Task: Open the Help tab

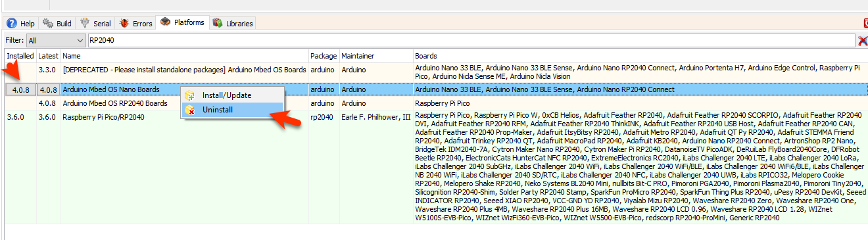Action: (x=20, y=24)
